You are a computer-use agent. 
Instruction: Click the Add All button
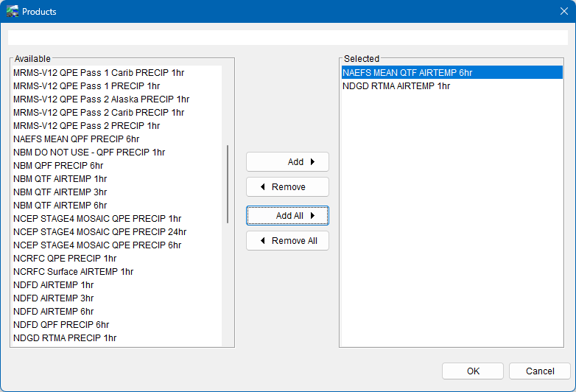click(x=287, y=216)
